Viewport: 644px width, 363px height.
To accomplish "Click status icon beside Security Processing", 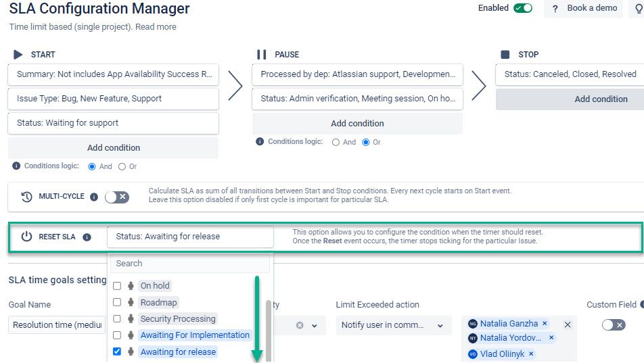I will (131, 318).
